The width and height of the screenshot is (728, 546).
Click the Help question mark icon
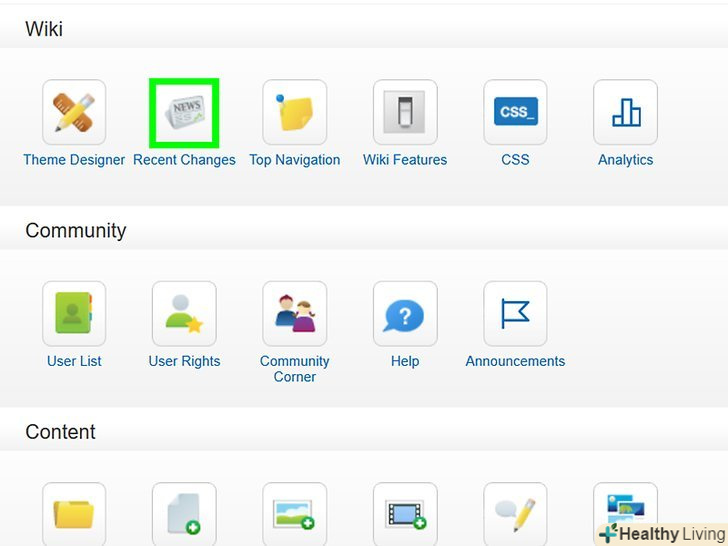[x=405, y=314]
